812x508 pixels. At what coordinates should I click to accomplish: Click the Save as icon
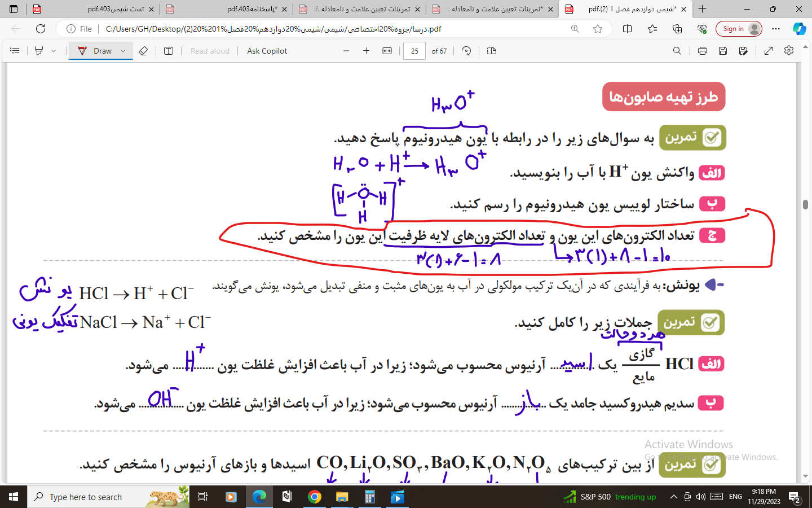(x=743, y=51)
